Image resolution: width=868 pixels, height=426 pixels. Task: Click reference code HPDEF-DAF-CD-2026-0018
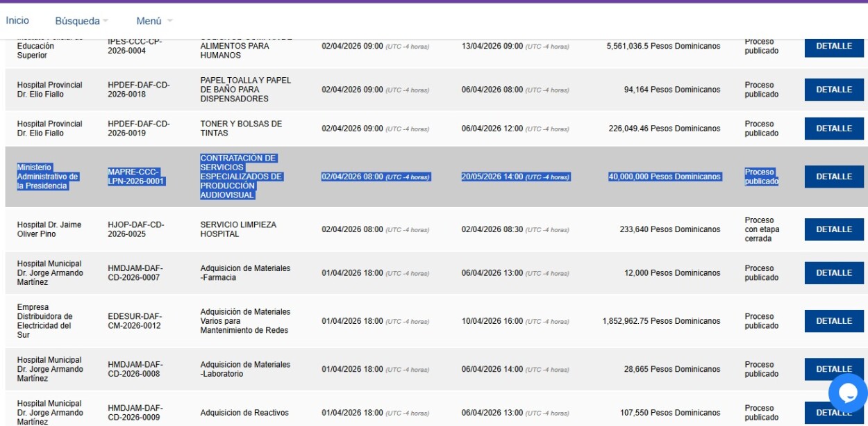(138, 90)
